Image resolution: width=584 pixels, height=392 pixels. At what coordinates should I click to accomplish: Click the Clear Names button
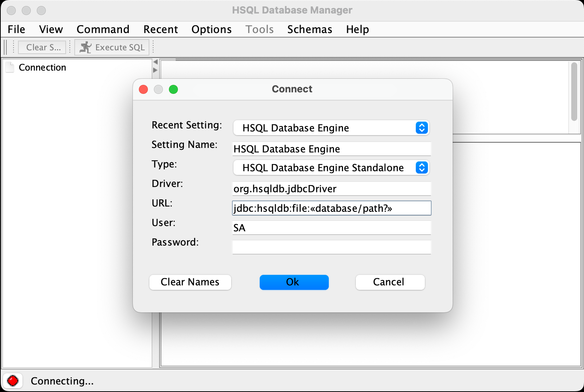pos(190,282)
